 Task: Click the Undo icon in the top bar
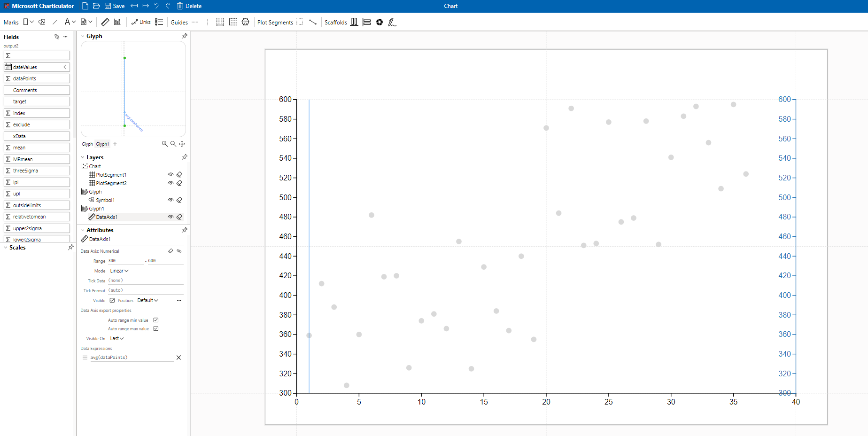click(x=156, y=6)
